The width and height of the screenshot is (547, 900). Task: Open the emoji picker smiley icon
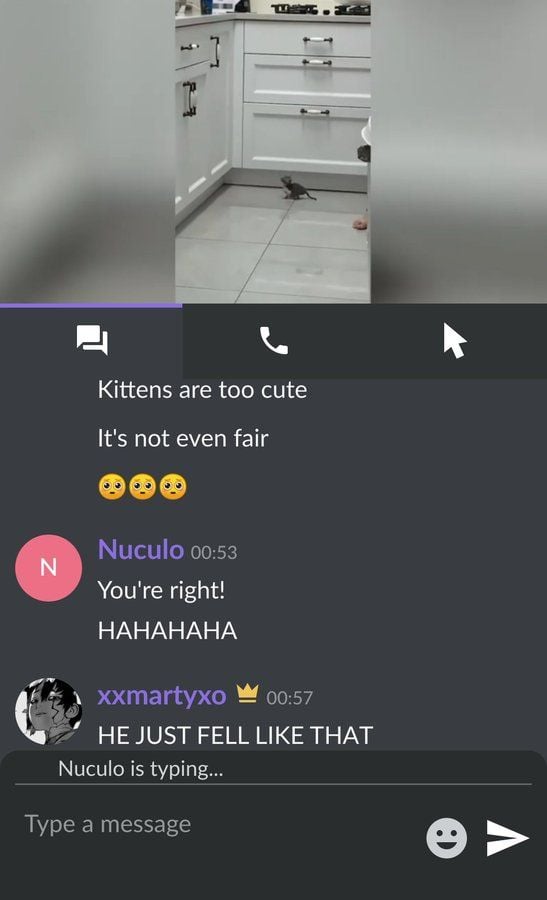click(x=446, y=838)
